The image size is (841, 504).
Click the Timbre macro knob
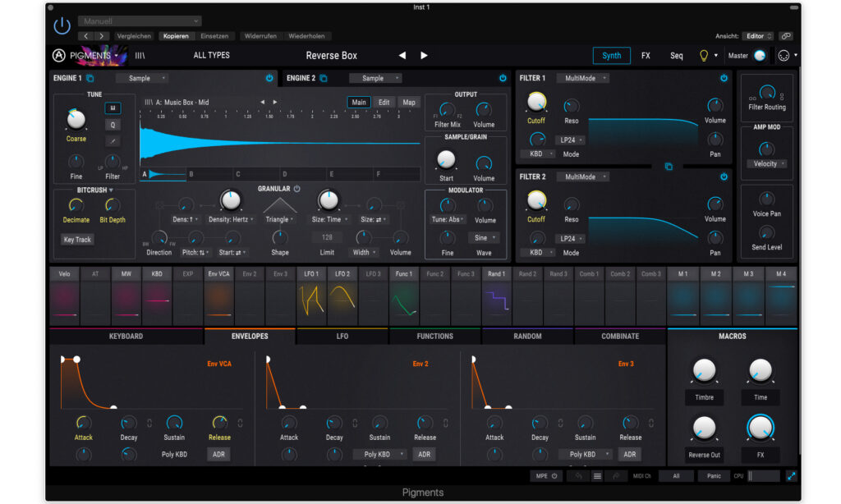[704, 370]
